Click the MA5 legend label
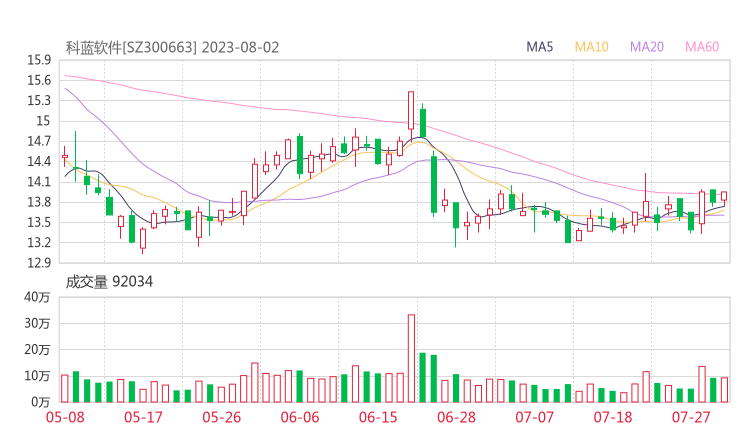 point(539,47)
